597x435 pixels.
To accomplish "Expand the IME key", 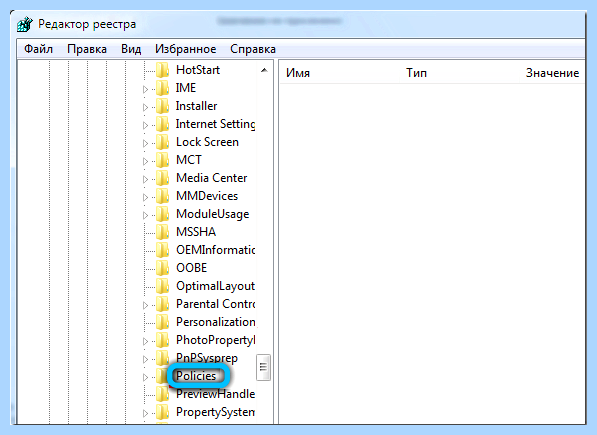I will [x=145, y=89].
